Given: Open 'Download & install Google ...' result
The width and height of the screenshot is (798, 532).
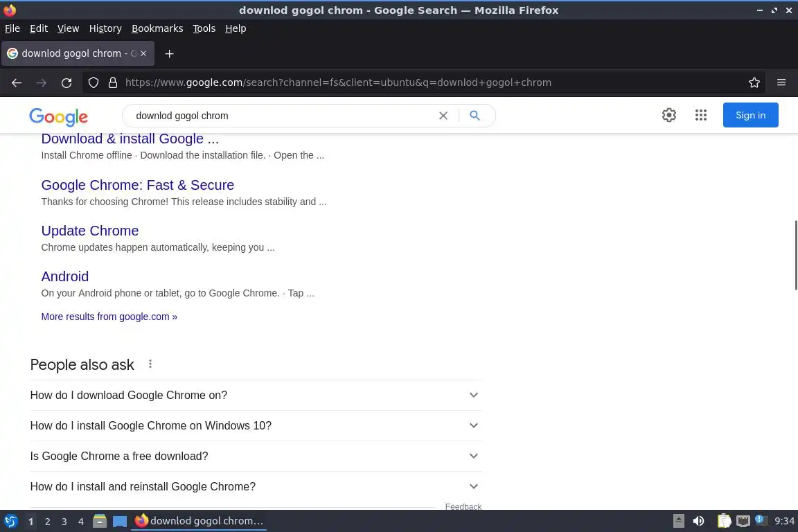Looking at the screenshot, I should click(x=130, y=139).
